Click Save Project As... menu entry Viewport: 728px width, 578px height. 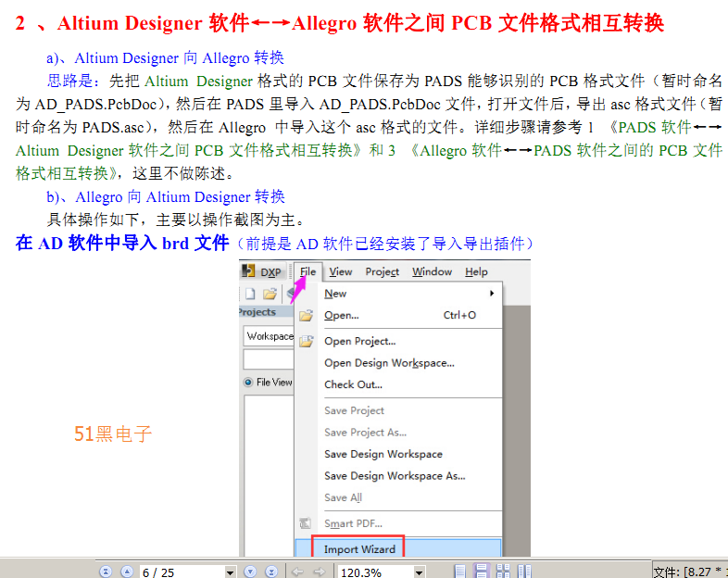point(398,433)
